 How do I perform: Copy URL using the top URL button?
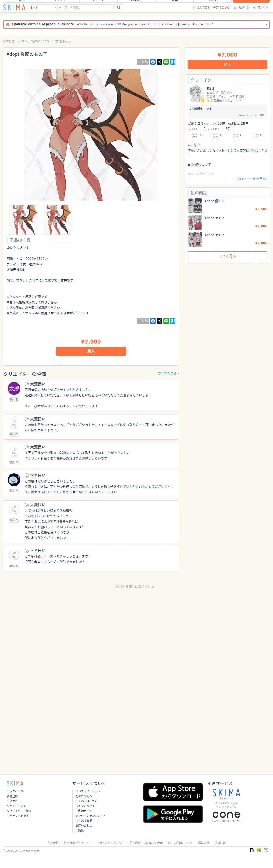(x=143, y=62)
